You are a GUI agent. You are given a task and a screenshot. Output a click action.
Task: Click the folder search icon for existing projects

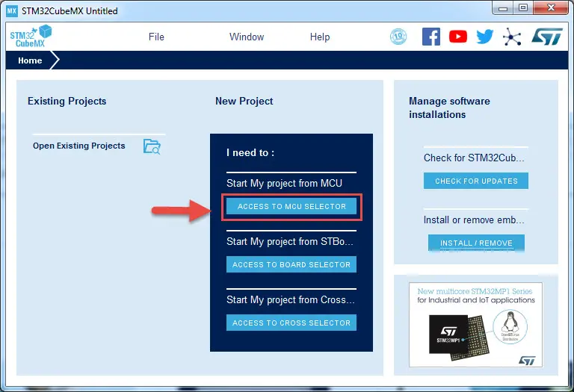tap(152, 146)
